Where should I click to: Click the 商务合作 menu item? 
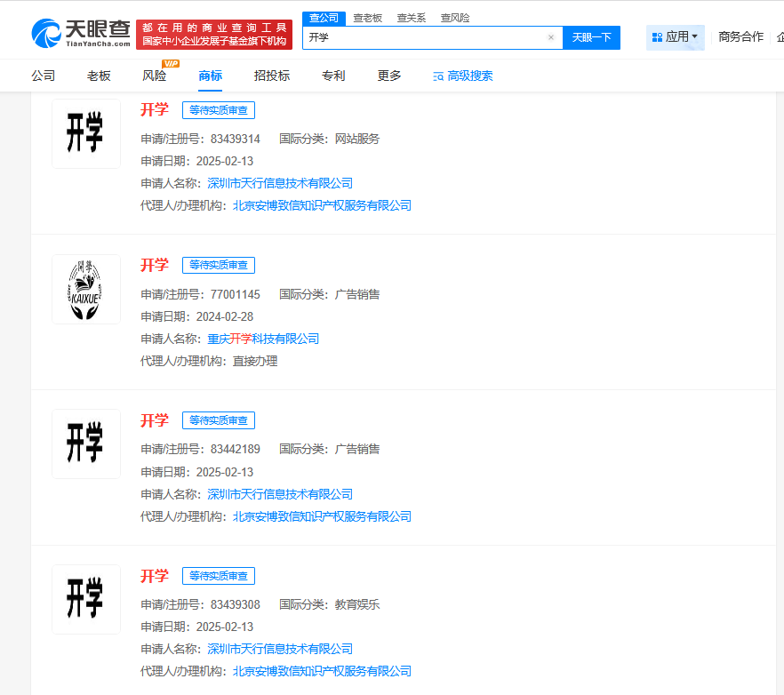(x=740, y=37)
